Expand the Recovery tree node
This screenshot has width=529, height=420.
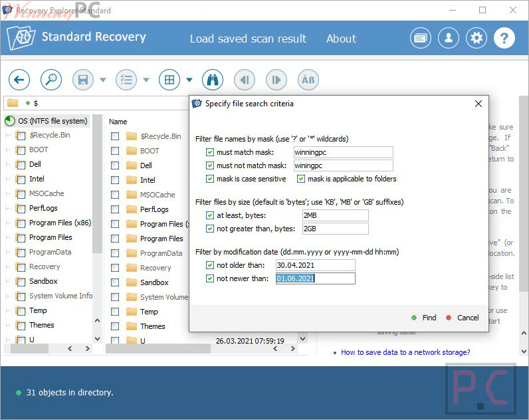(x=8, y=267)
